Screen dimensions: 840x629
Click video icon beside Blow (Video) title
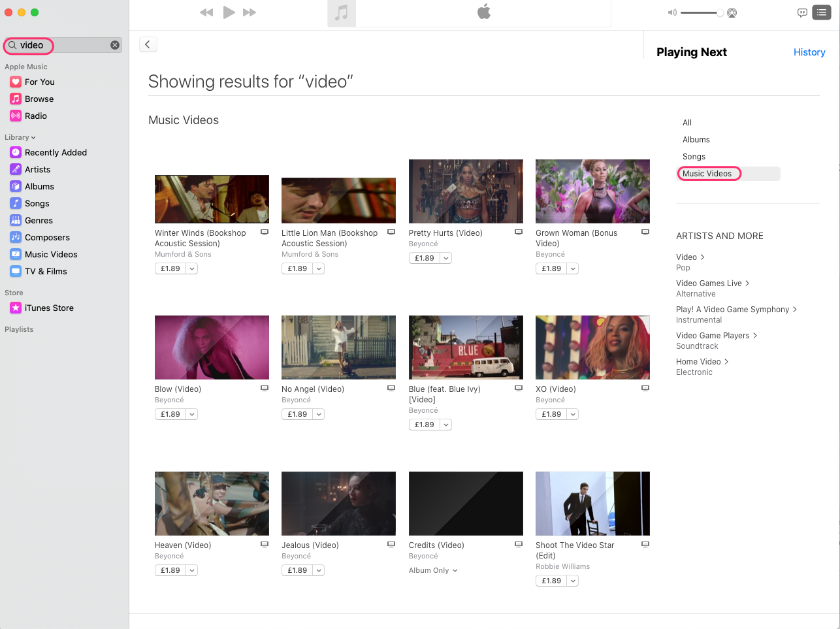tap(265, 388)
